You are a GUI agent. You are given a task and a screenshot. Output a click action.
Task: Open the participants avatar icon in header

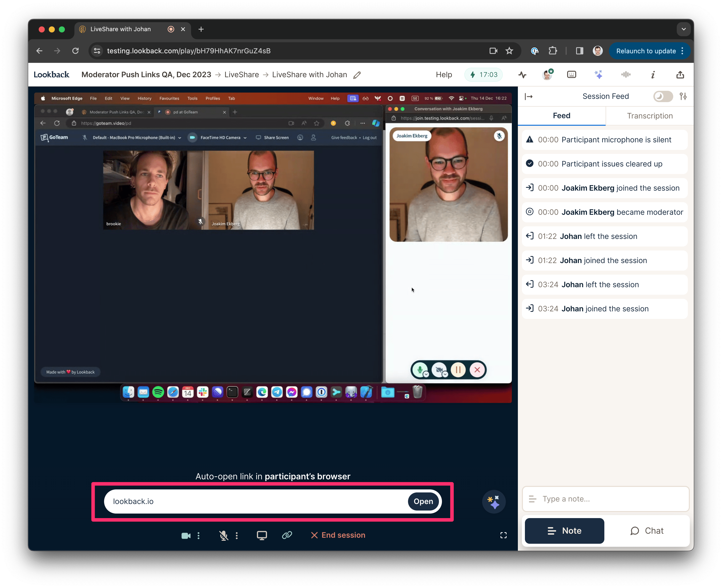coord(547,74)
